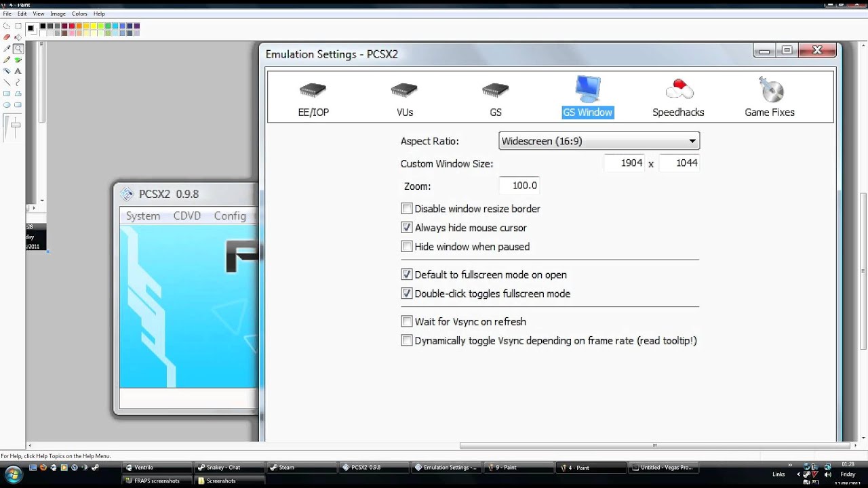Open the View menu in Paint

[39, 14]
